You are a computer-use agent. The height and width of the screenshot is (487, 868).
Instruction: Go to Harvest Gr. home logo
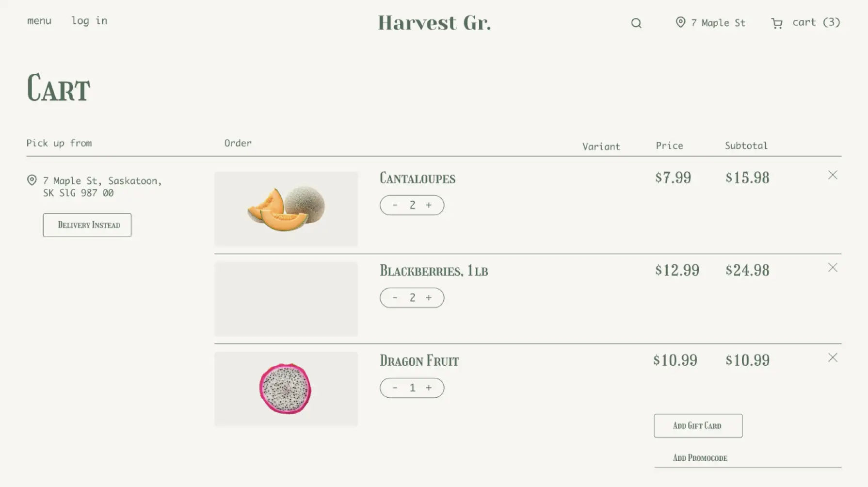(x=434, y=23)
